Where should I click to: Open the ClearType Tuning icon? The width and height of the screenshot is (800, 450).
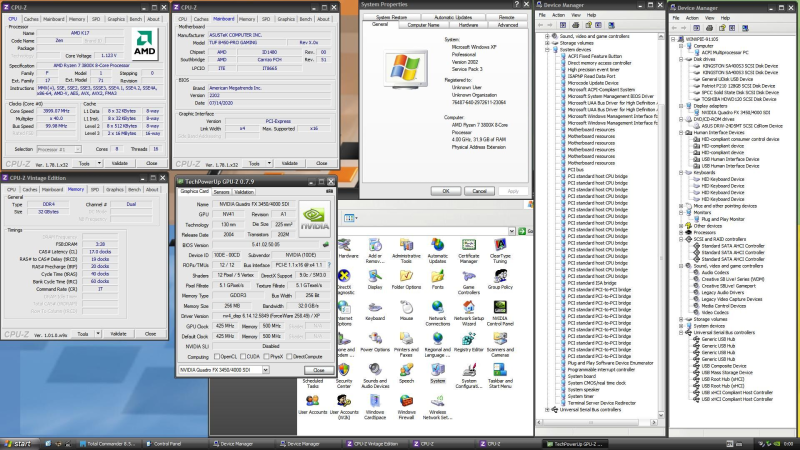499,246
